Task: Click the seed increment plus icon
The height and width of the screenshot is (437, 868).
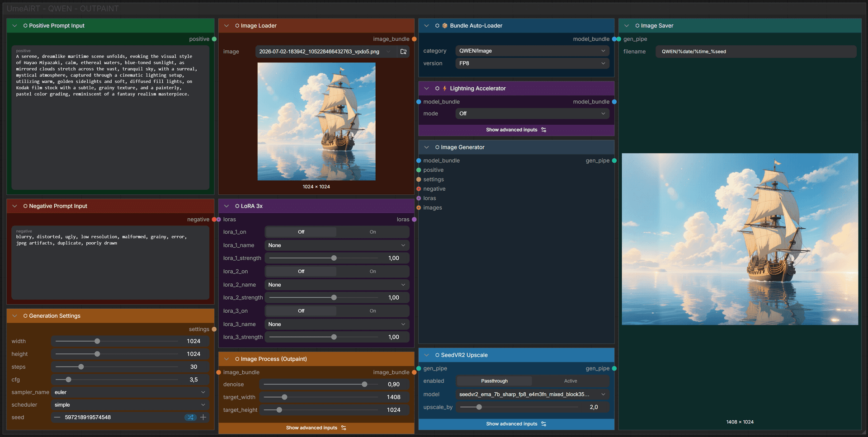Action: (x=203, y=417)
